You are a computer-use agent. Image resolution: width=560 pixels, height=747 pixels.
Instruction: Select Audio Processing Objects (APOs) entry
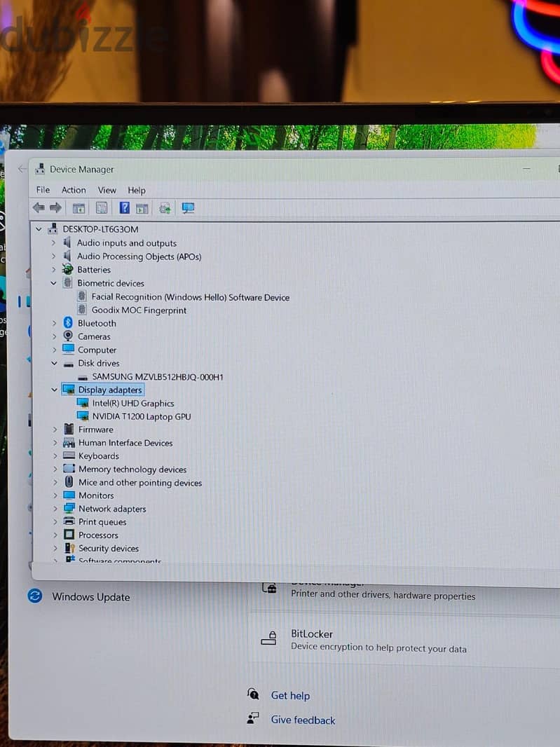[x=139, y=256]
